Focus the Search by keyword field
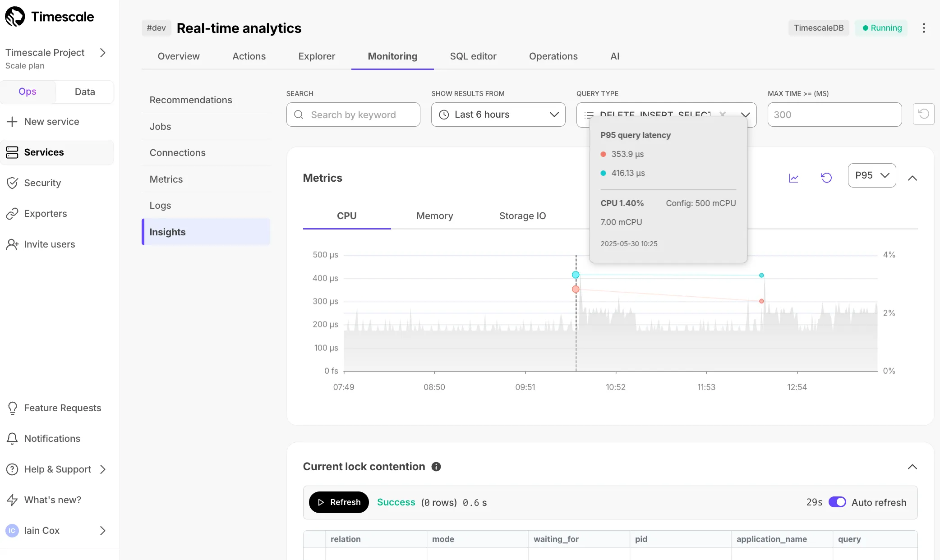The image size is (940, 560). (x=353, y=115)
